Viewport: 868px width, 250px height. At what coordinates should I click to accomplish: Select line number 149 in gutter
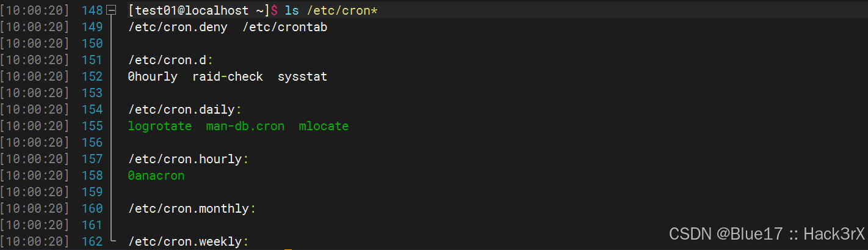coord(92,27)
